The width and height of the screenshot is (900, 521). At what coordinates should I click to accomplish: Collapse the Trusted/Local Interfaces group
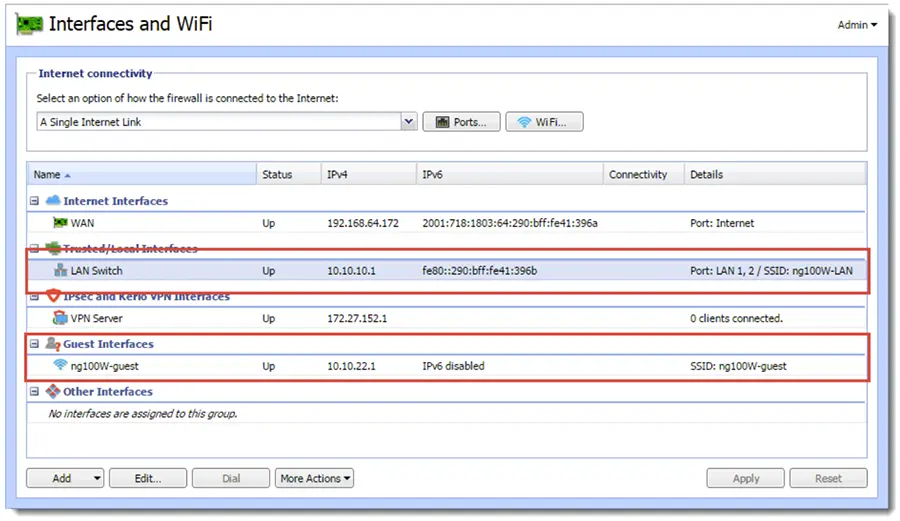[34, 248]
